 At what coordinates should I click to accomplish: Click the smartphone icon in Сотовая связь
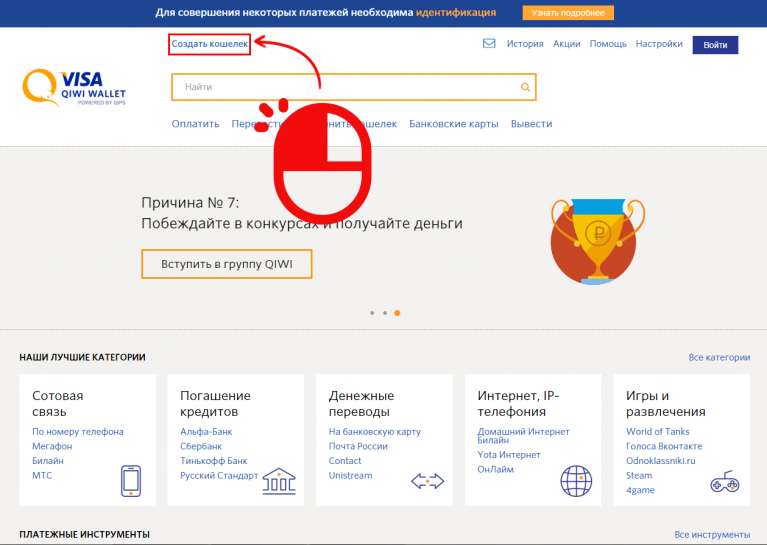coord(131,481)
